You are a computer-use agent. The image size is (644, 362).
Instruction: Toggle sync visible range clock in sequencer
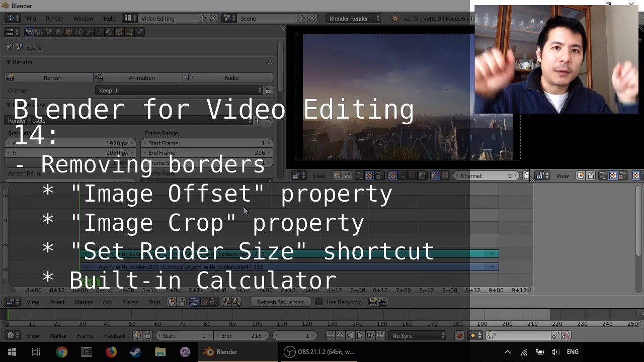pos(172,302)
